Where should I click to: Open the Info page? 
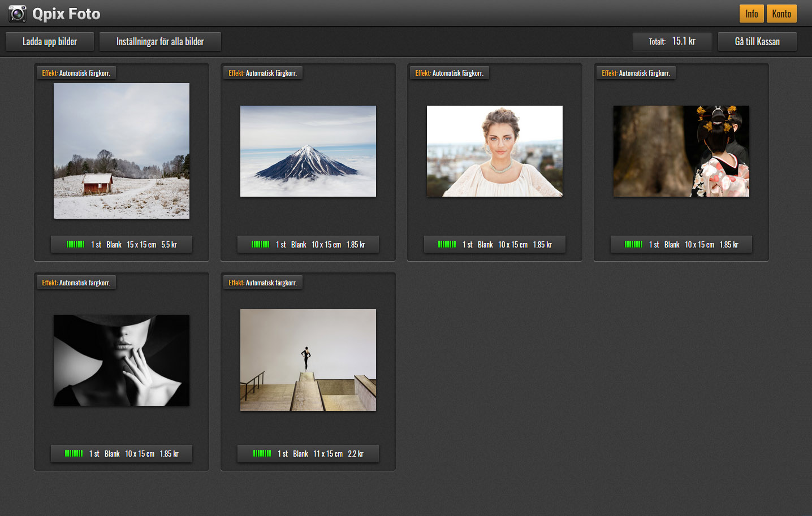click(x=751, y=14)
